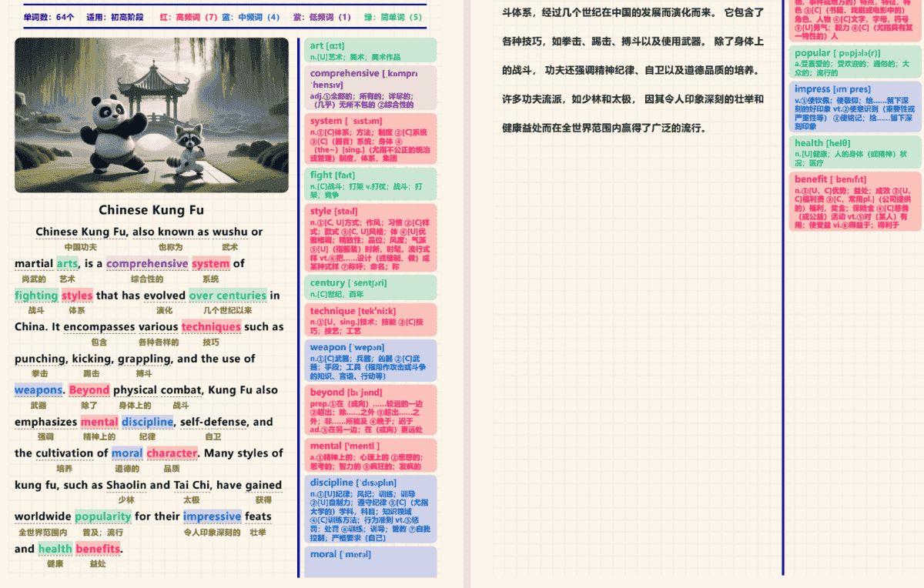Select the highlighted word 'popularity' in the passage
This screenshot has width=924, height=588.
(x=103, y=516)
